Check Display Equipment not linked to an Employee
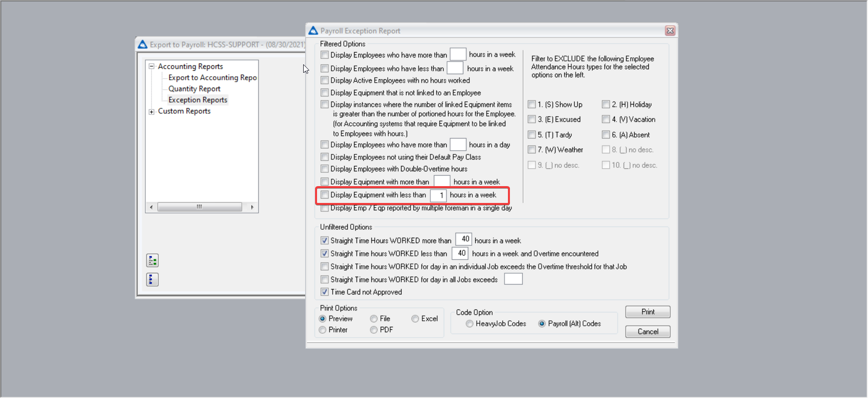868x398 pixels. pyautogui.click(x=324, y=93)
